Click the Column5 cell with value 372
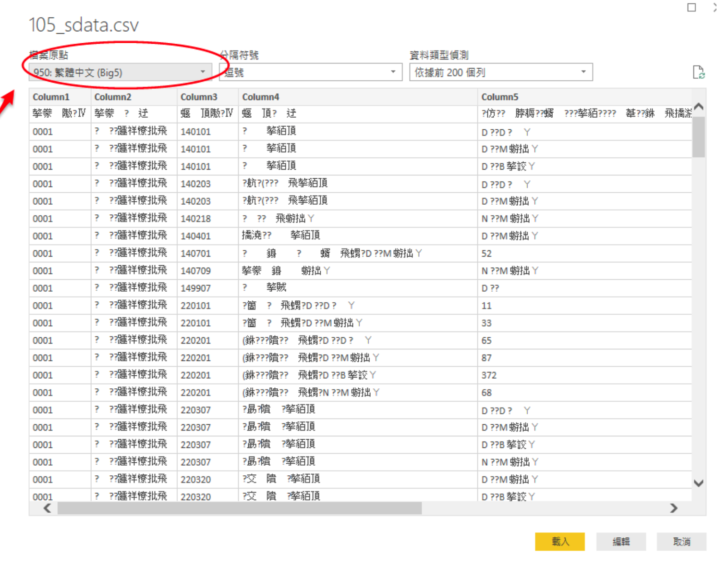This screenshot has height=568, width=728. pos(584,375)
